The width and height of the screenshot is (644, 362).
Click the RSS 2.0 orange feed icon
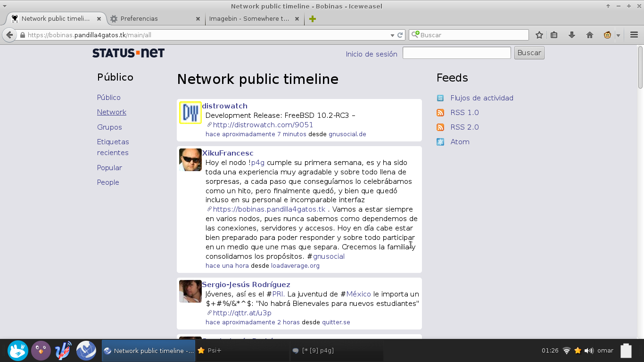(x=440, y=127)
